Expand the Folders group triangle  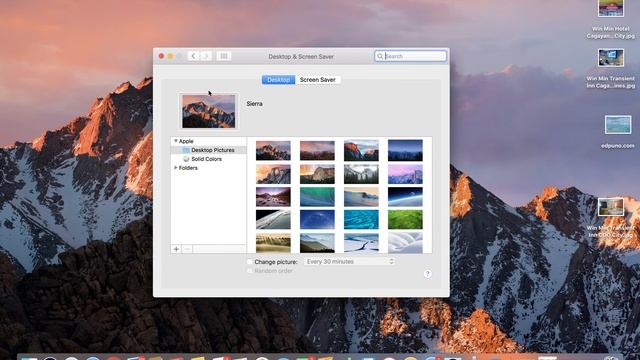tap(176, 168)
